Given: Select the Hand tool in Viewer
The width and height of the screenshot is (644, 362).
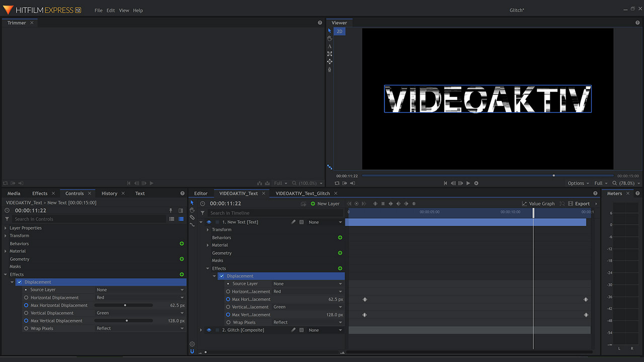Looking at the screenshot, I should click(x=330, y=38).
